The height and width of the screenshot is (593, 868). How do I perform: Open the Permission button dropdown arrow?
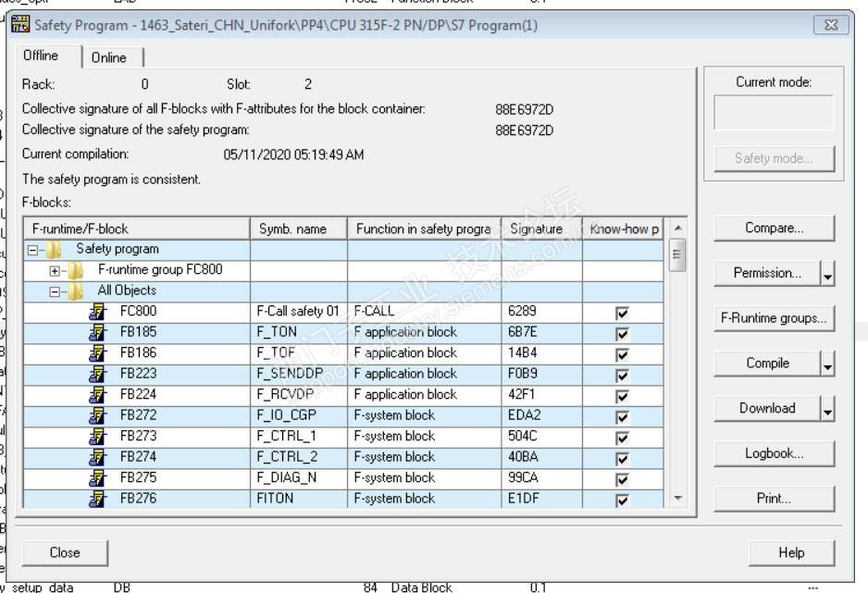point(827,275)
